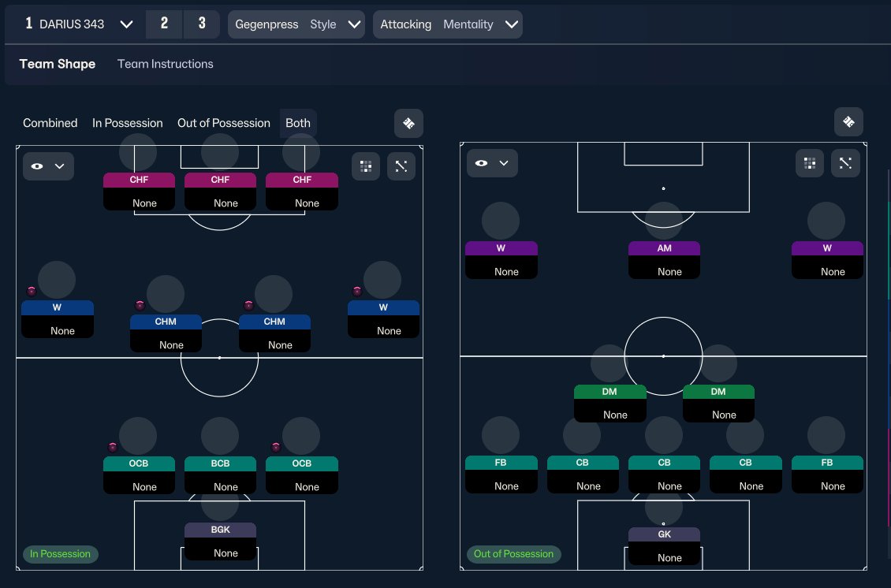The height and width of the screenshot is (588, 891).
Task: Select the middle CB slot in Out of Possession
Action: pyautogui.click(x=664, y=474)
